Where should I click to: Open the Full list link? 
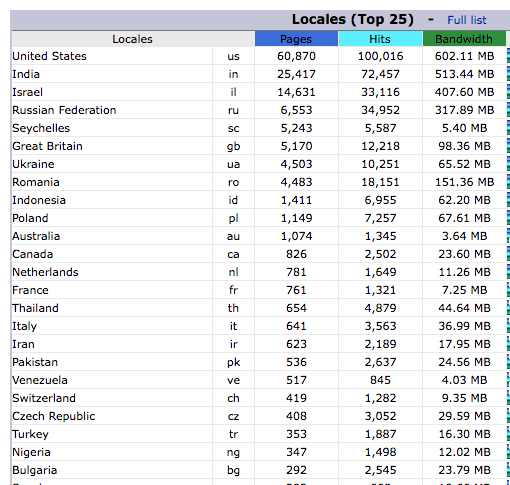[467, 20]
